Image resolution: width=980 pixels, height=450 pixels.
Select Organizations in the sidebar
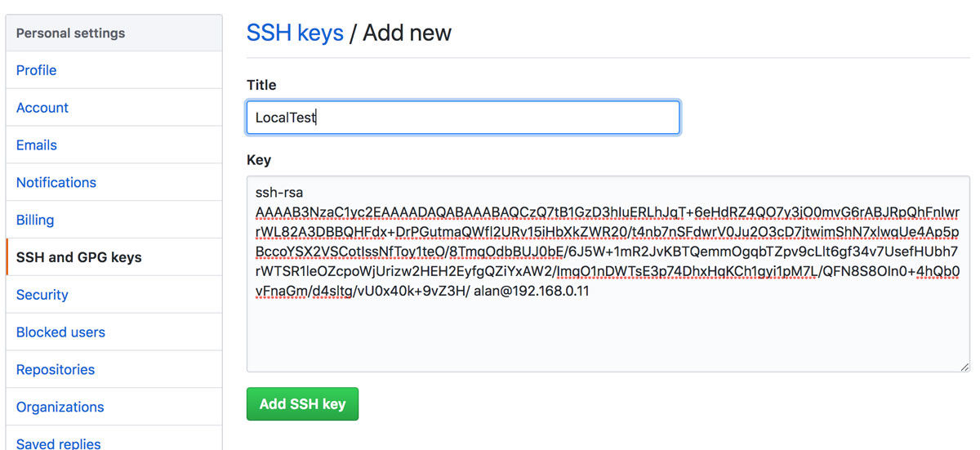click(x=60, y=407)
